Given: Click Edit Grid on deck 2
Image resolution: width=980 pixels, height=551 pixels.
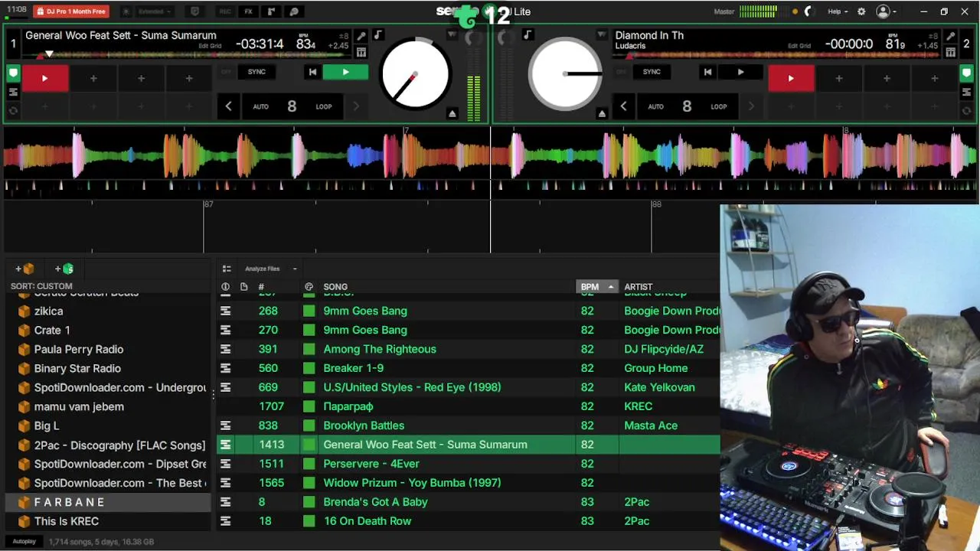Looking at the screenshot, I should (x=799, y=46).
